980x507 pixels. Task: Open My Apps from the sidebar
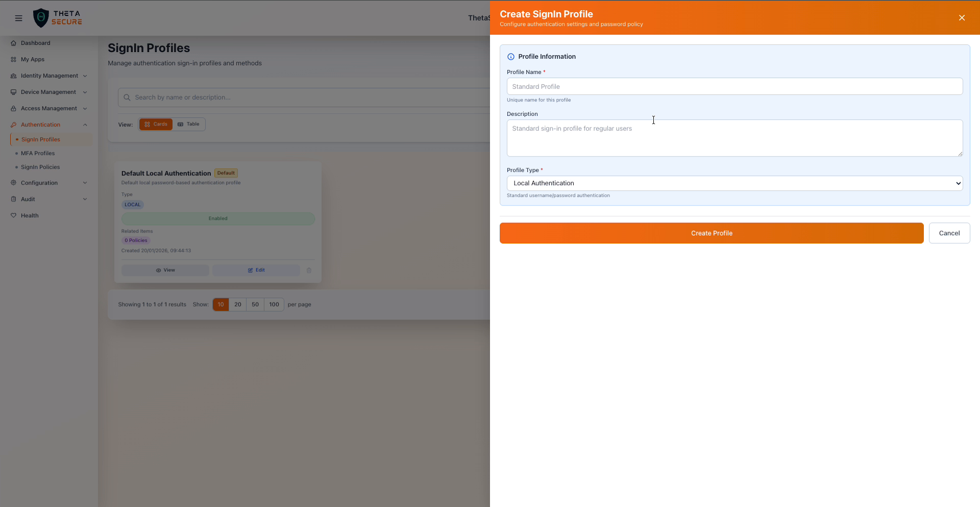pos(33,59)
